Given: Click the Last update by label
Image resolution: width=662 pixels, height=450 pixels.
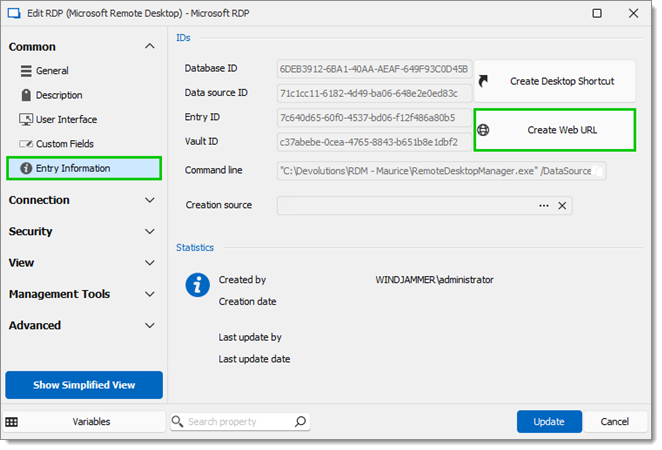Looking at the screenshot, I should coord(250,337).
